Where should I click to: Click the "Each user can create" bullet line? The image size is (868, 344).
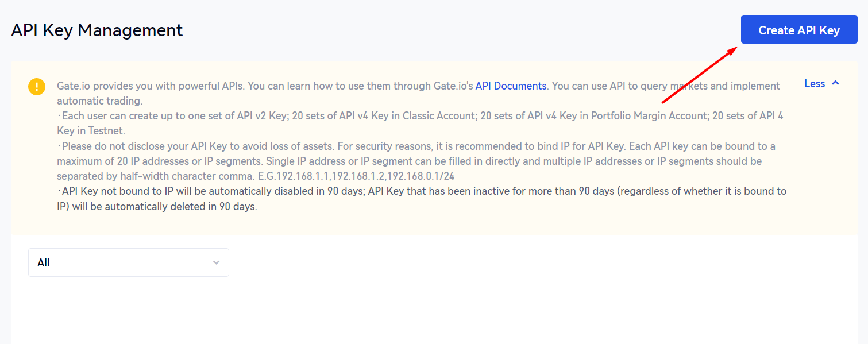172,116
